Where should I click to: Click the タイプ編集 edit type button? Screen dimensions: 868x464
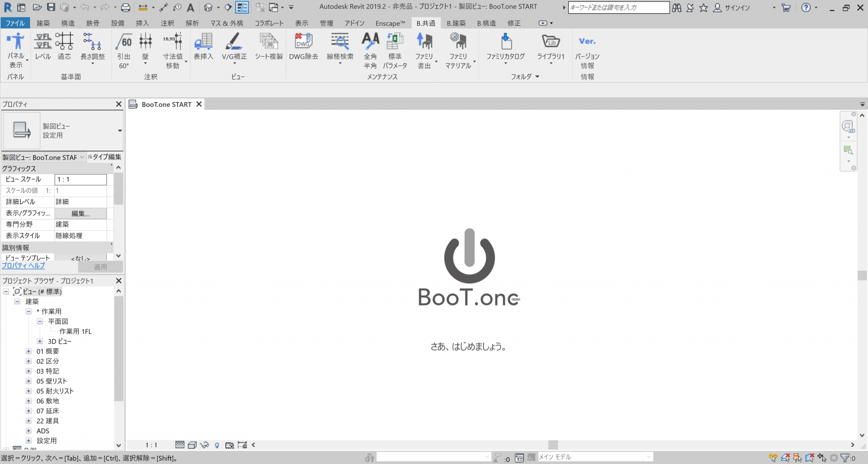point(105,157)
